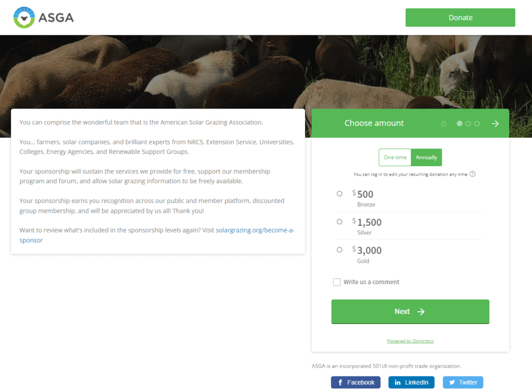
Task: Click the ASGA sheep logo
Action: pos(23,18)
